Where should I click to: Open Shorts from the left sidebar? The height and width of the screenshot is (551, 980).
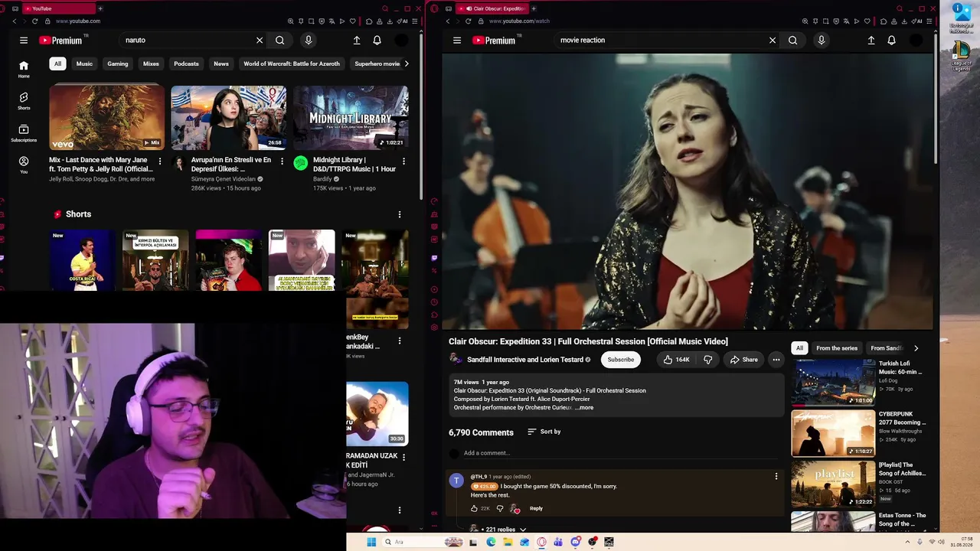coord(24,101)
